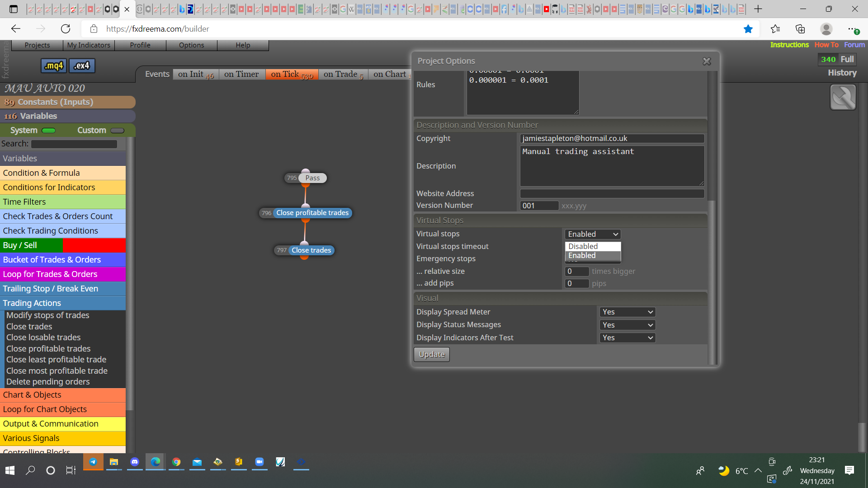Screen dimensions: 868x488
Task: Open Discord from the taskbar
Action: point(135,462)
